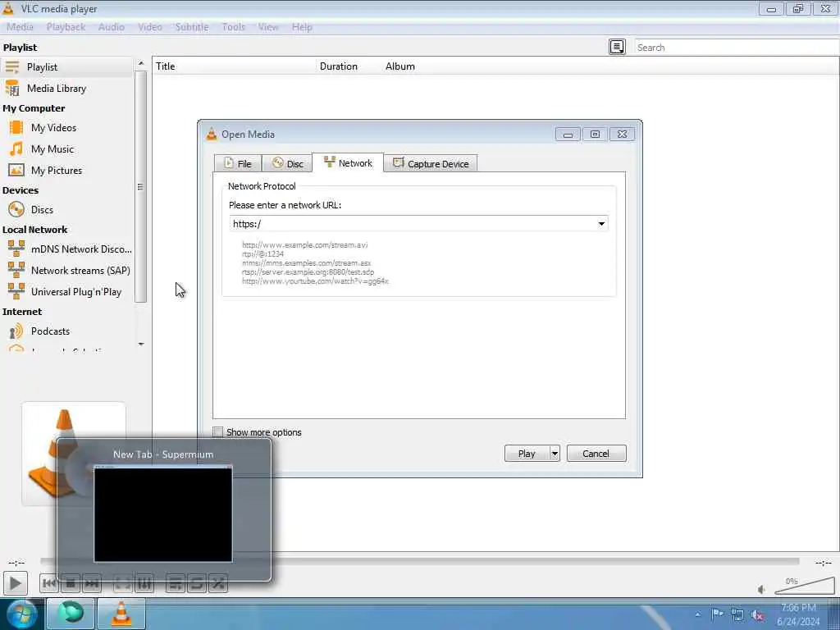Click the sidebar scroll up arrow

(141, 63)
